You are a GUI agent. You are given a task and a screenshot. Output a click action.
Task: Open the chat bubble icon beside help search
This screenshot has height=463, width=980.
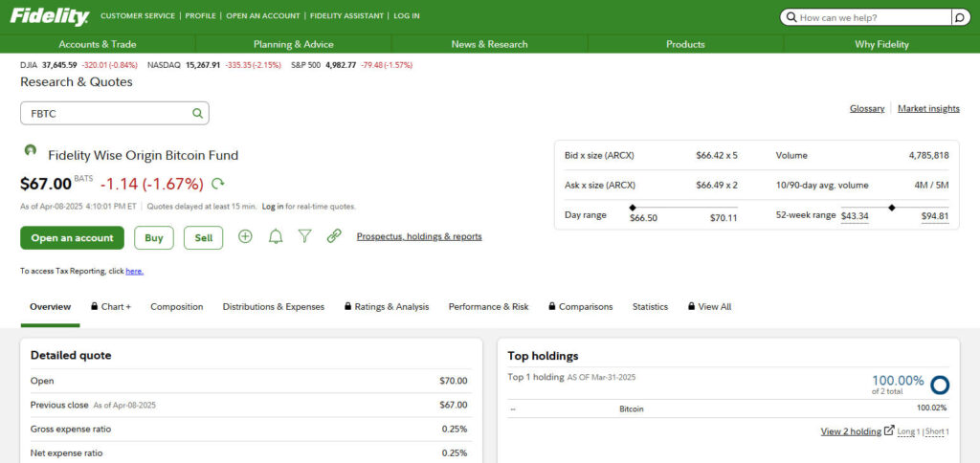pyautogui.click(x=961, y=17)
